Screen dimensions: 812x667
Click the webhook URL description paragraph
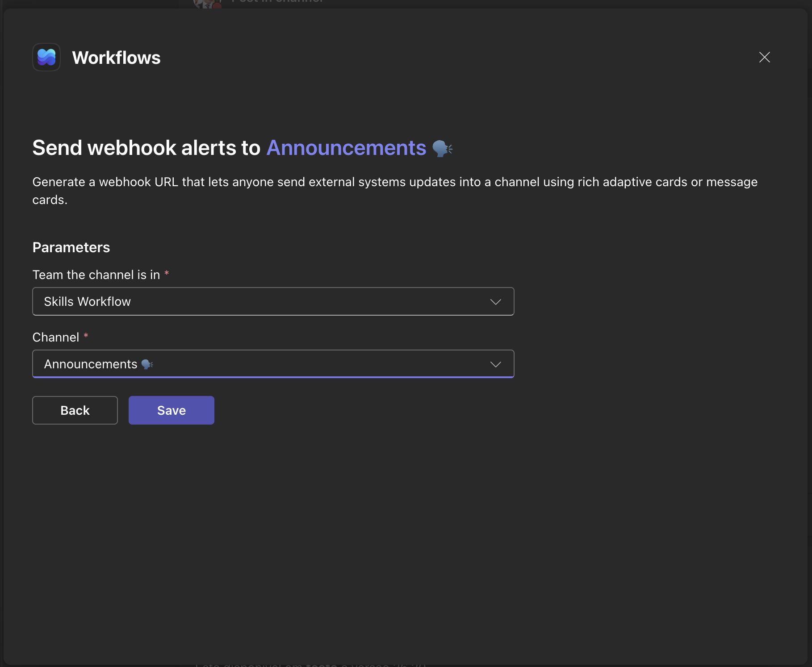point(395,191)
